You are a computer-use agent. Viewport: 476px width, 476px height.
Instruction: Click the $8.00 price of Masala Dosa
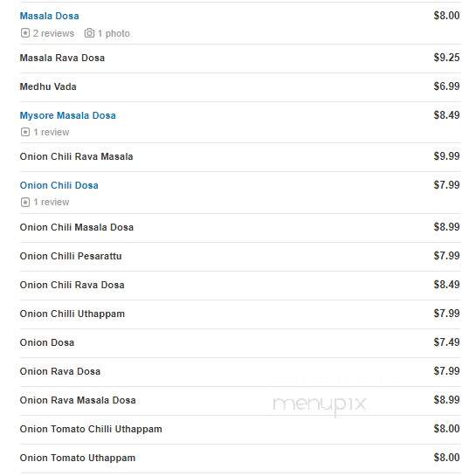click(446, 16)
